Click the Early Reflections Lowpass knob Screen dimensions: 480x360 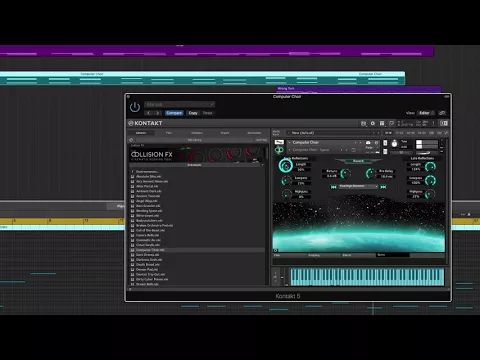coord(286,181)
